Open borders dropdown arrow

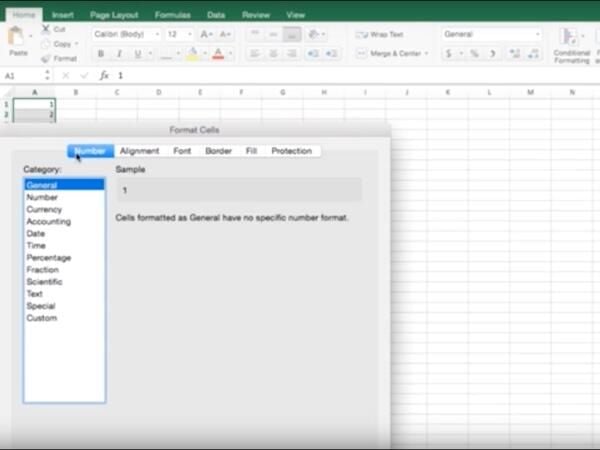tap(178, 53)
